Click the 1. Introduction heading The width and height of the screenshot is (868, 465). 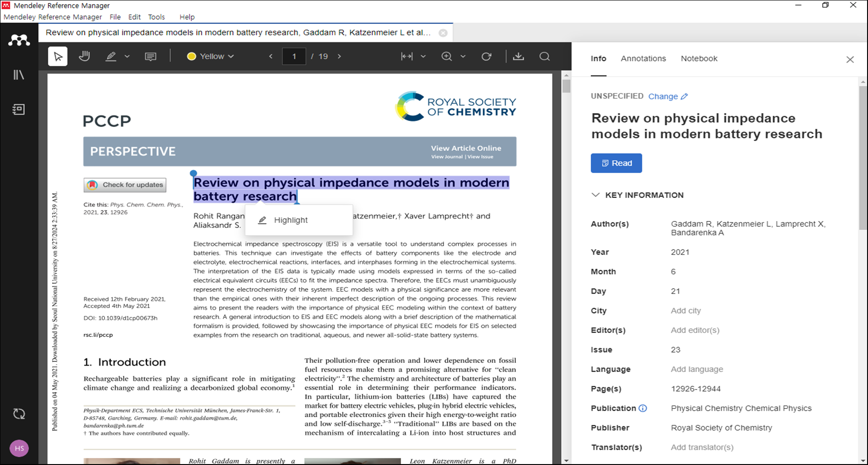tap(124, 362)
